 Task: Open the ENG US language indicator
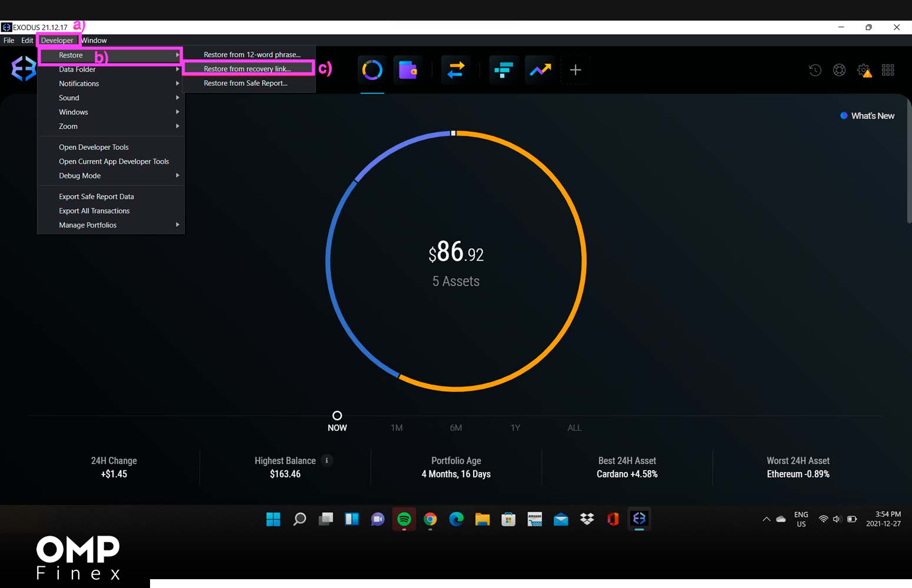(801, 519)
